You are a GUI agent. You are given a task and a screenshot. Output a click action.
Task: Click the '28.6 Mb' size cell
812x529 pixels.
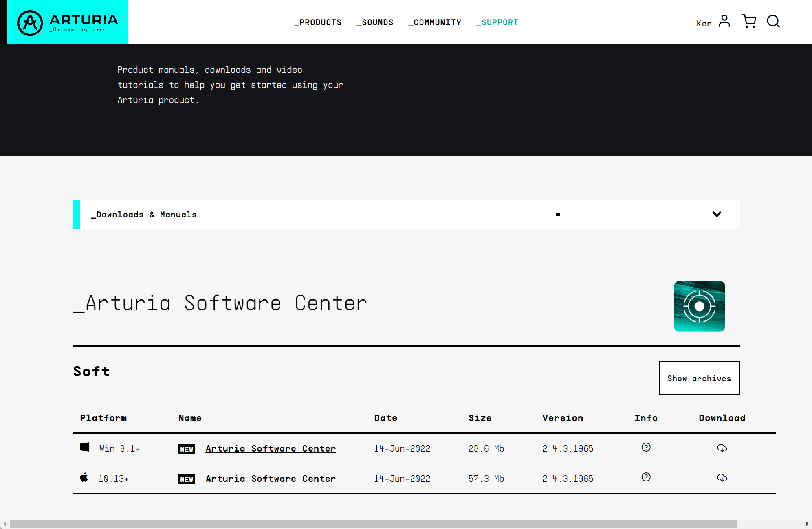(486, 448)
